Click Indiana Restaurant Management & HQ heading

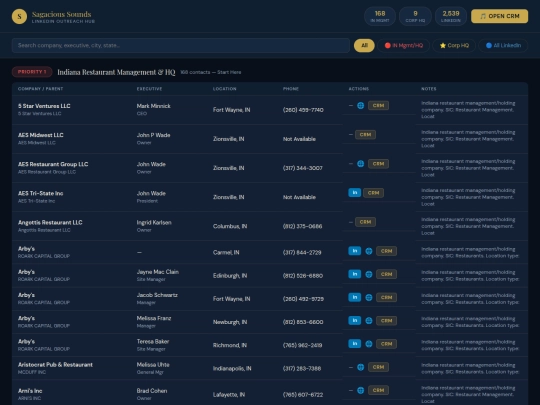[x=116, y=72]
